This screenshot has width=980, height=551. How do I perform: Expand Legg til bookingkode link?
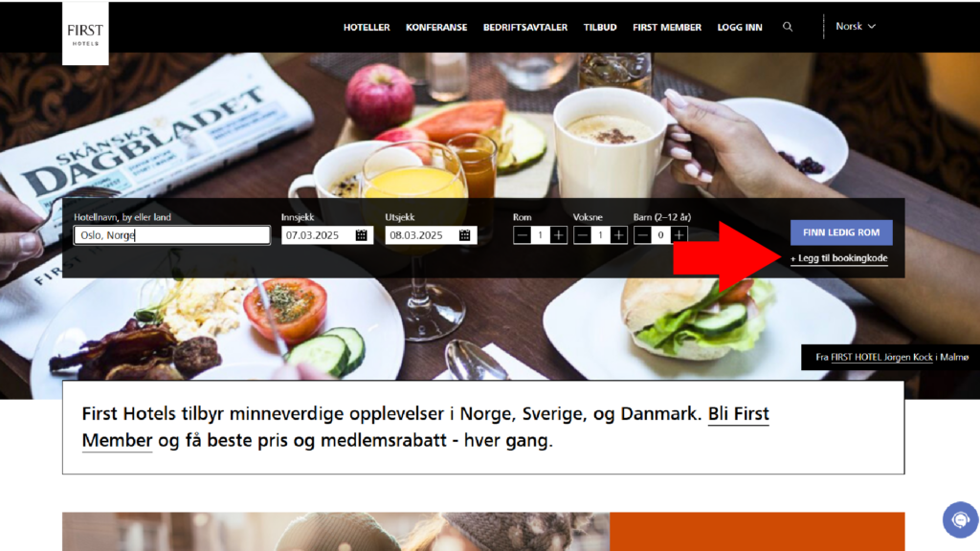[838, 258]
